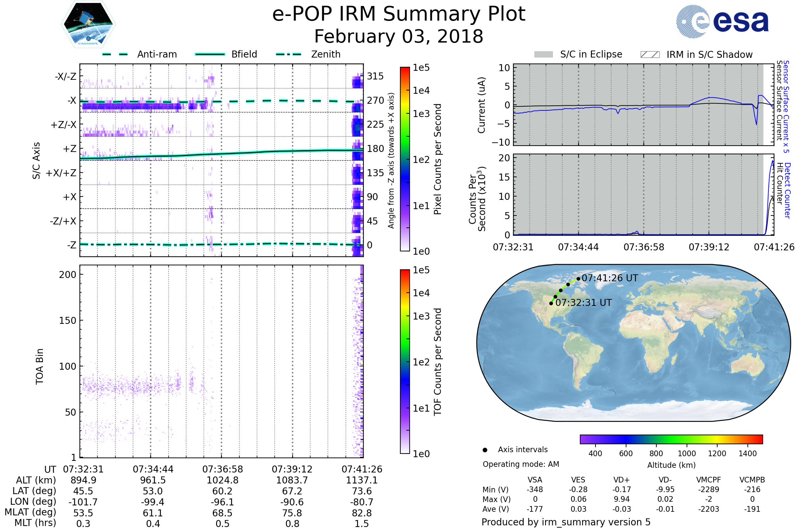This screenshot has width=798, height=532.
Task: Click the 07:32:31 UT map track start point
Action: (x=551, y=303)
